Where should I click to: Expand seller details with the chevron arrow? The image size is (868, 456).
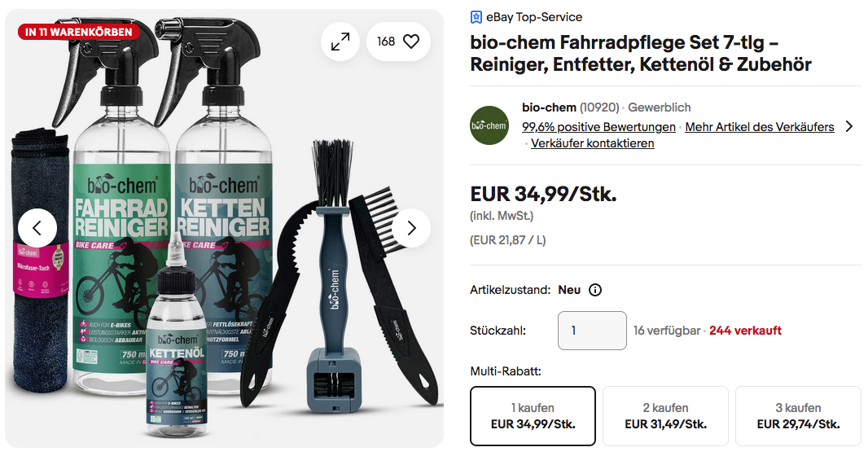pos(849,127)
